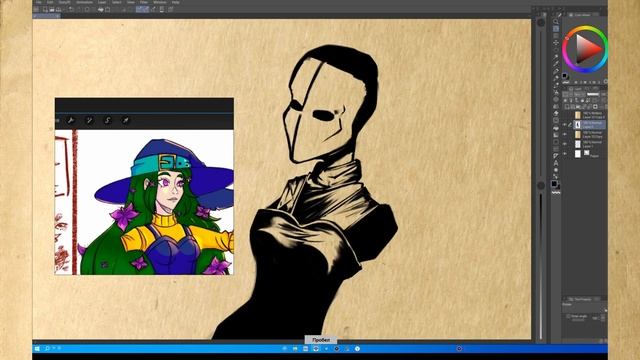640x360 pixels.
Task: Open the taskbar search magnifier
Action: [x=47, y=348]
